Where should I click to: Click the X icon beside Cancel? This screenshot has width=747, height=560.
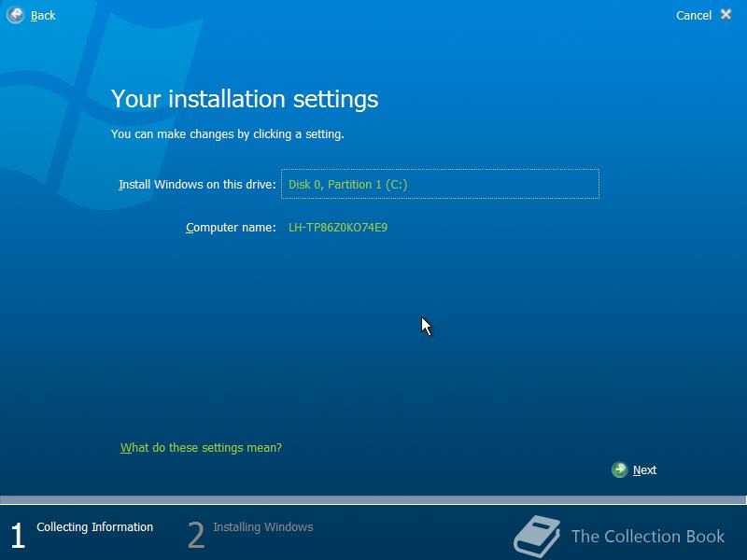pyautogui.click(x=726, y=15)
